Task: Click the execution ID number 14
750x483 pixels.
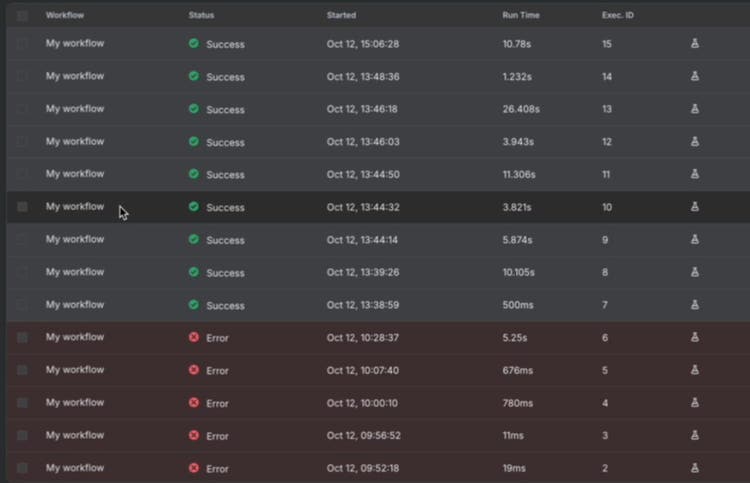Action: [x=607, y=77]
